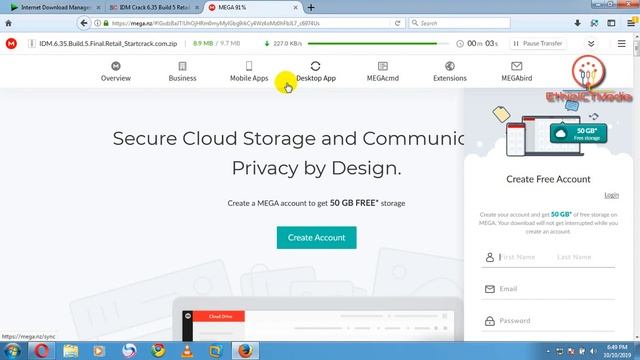Click the system tray volume icon
Viewport: 640px width, 360px height.
(593, 351)
